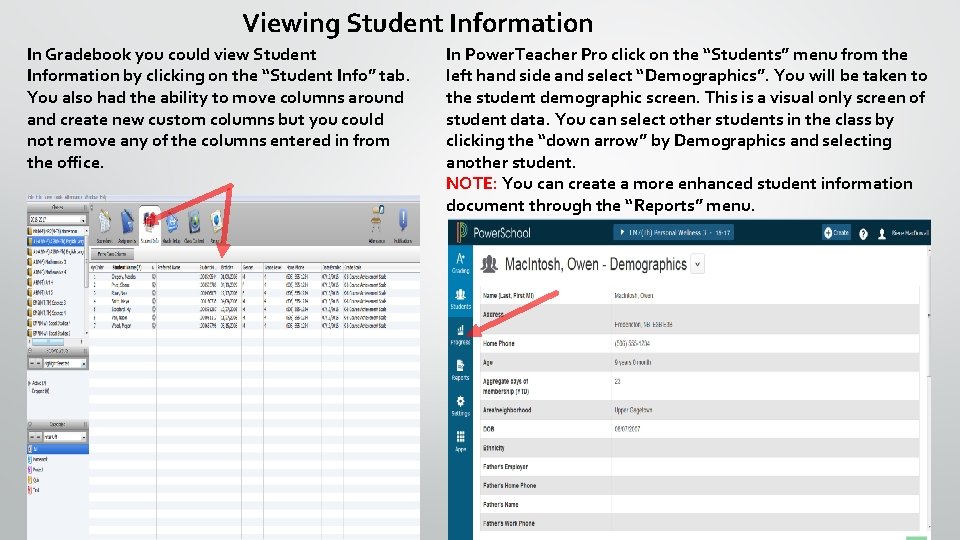Viewport: 960px width, 540px height.
Task: Select the Homework category
Action: [x=39, y=459]
